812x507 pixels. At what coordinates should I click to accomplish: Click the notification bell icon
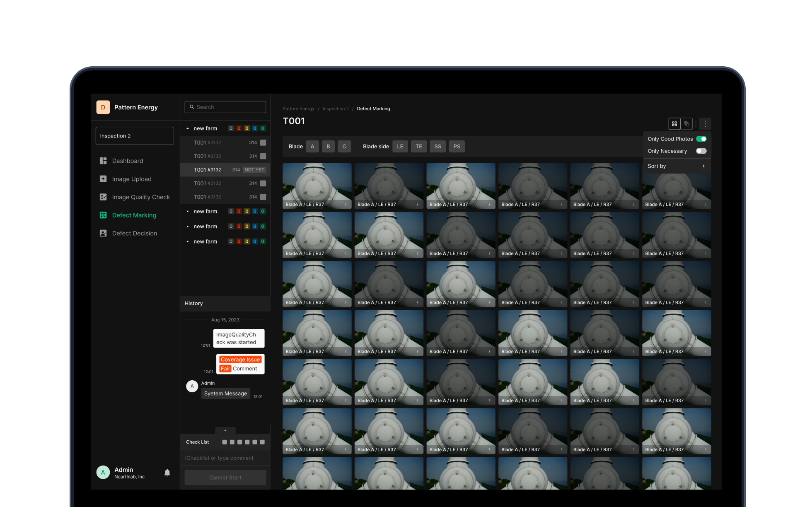point(167,473)
